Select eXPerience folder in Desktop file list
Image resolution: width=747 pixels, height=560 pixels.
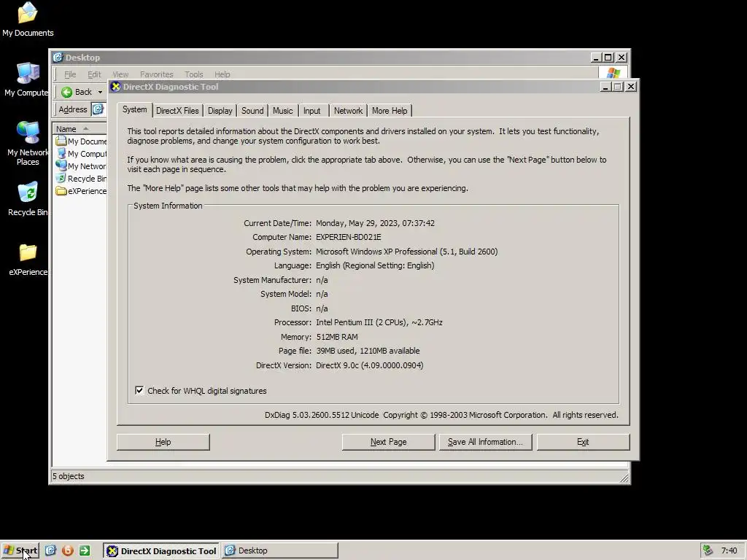click(x=81, y=191)
